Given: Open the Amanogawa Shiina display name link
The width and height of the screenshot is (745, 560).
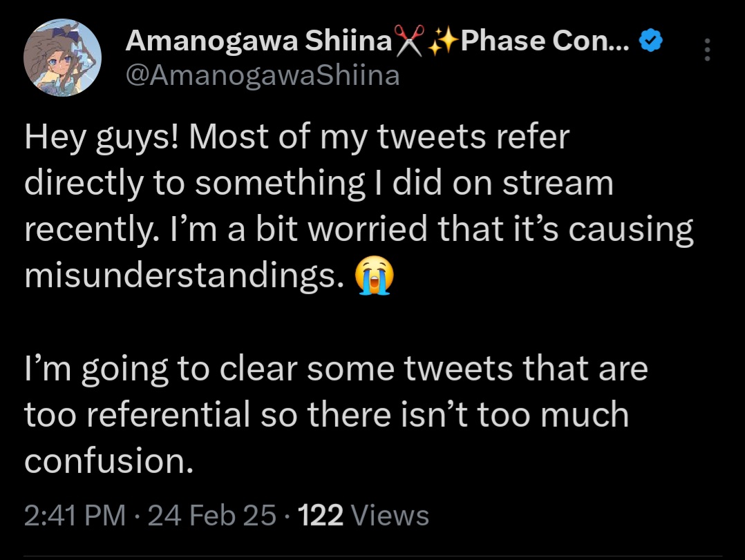Looking at the screenshot, I should coord(258,44).
